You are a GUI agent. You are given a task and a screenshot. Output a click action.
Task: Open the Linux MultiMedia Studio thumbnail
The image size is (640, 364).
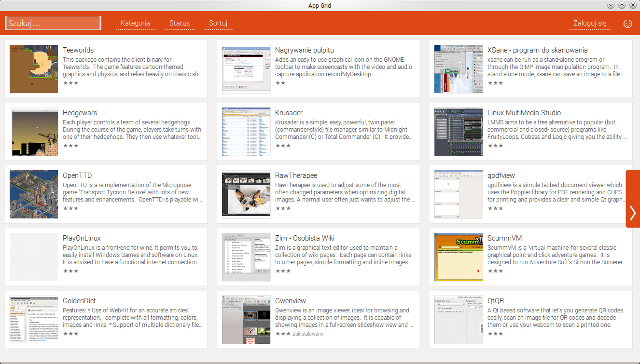pos(459,132)
